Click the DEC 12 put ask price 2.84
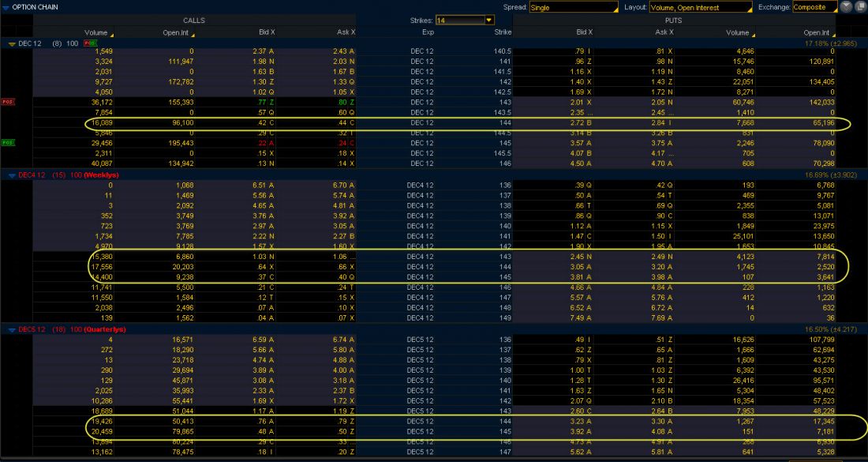Screen dimensions: 868x462 660,122
